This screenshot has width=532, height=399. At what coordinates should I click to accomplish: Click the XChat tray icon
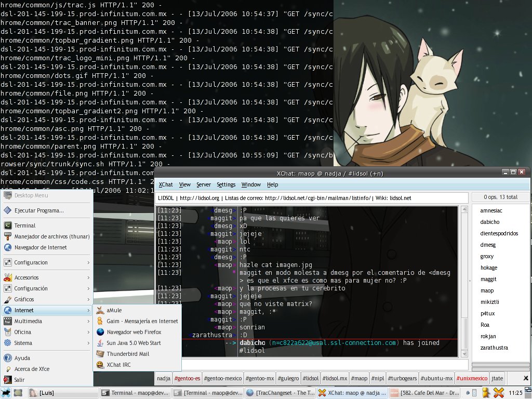(x=498, y=393)
